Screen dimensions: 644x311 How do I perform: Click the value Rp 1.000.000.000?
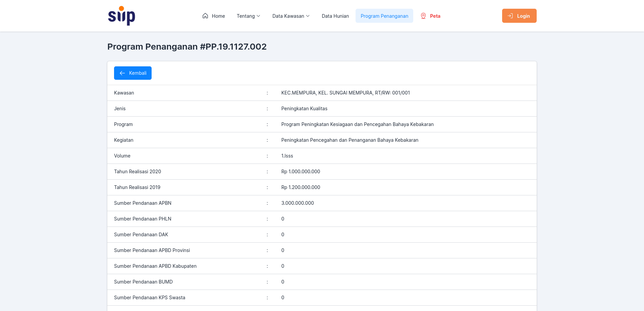(x=301, y=172)
